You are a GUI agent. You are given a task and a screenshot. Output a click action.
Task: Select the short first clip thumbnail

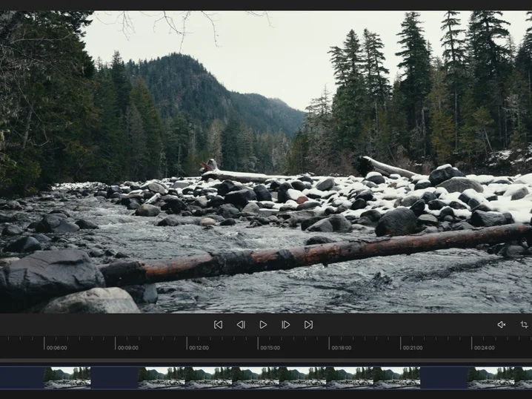[x=67, y=377]
